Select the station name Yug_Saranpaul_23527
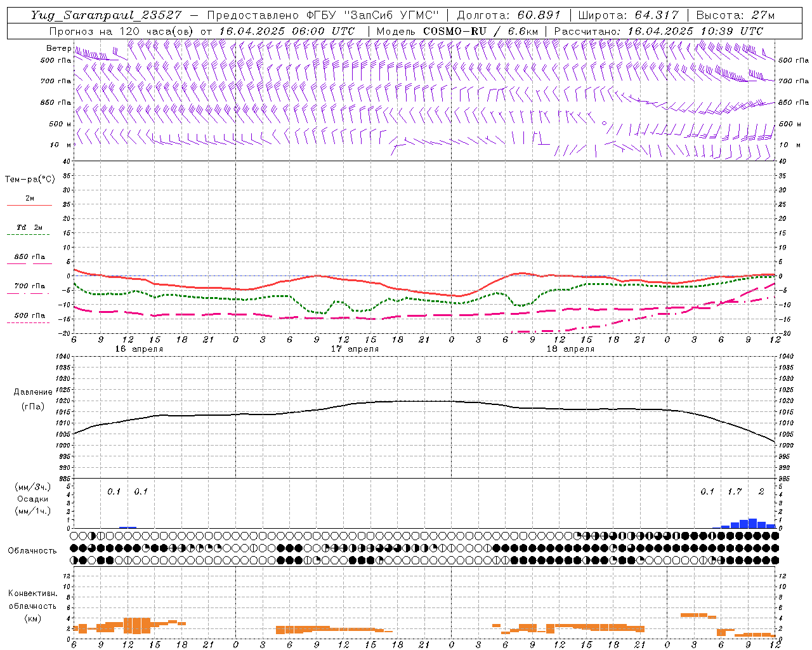 click(x=108, y=15)
